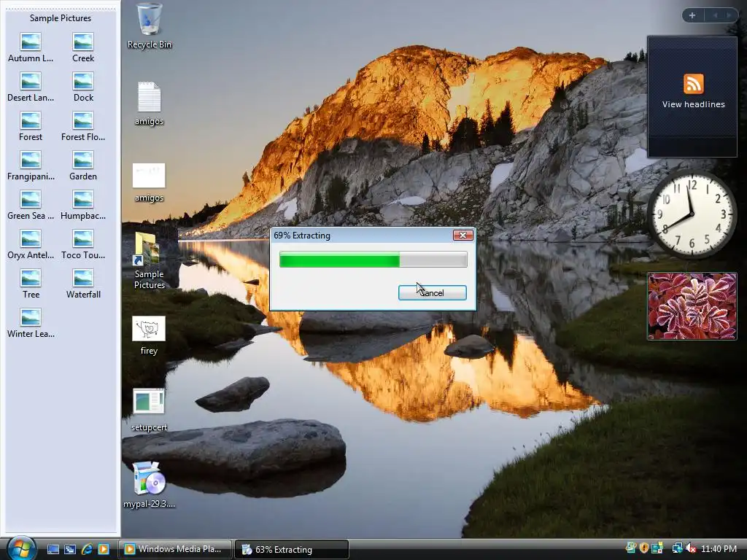Select the Waterfall picture icon
Image resolution: width=747 pixels, height=560 pixels.
click(x=83, y=284)
